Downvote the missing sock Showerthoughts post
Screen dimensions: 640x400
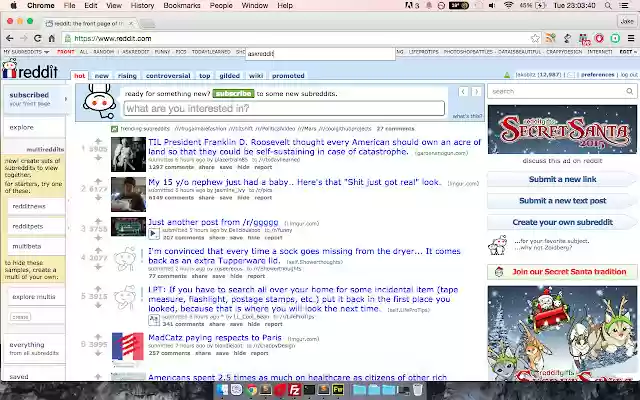(x=98, y=267)
